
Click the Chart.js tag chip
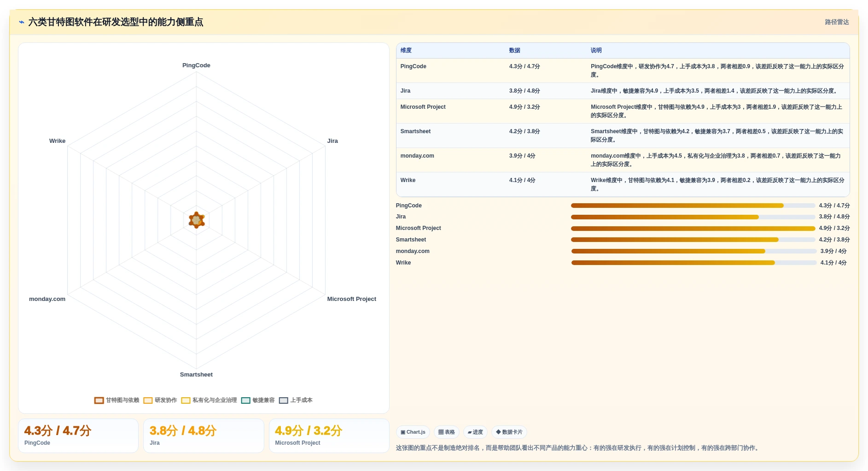[413, 432]
